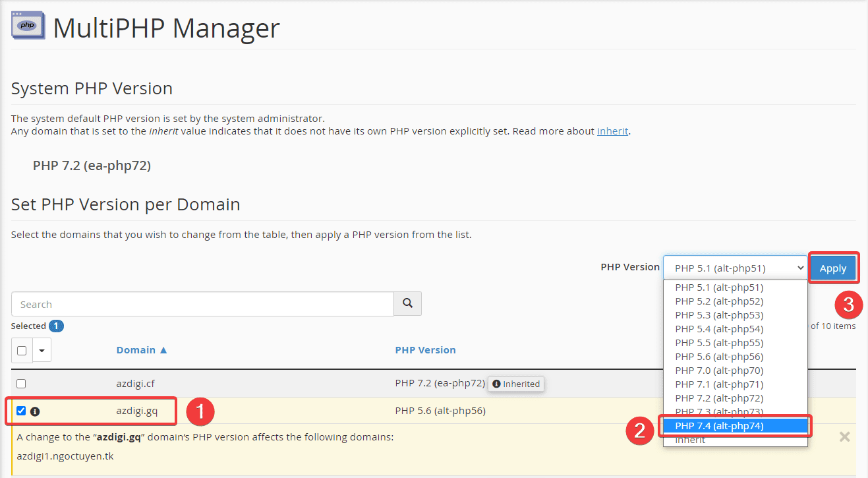Click into the domain Search field
Image resolution: width=868 pixels, height=478 pixels.
pos(202,304)
